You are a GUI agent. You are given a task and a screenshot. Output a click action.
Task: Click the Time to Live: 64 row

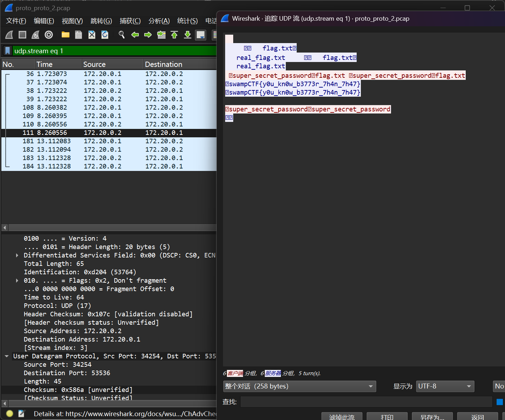(54, 297)
